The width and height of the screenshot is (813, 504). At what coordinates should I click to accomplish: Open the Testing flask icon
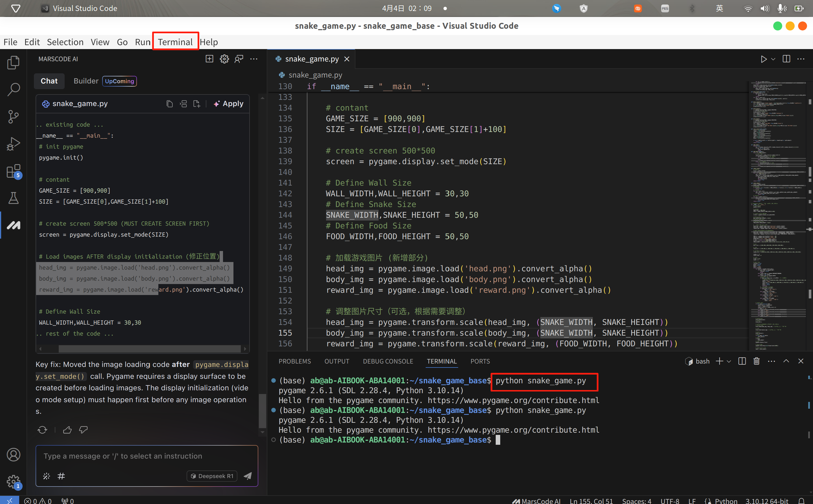tap(13, 198)
